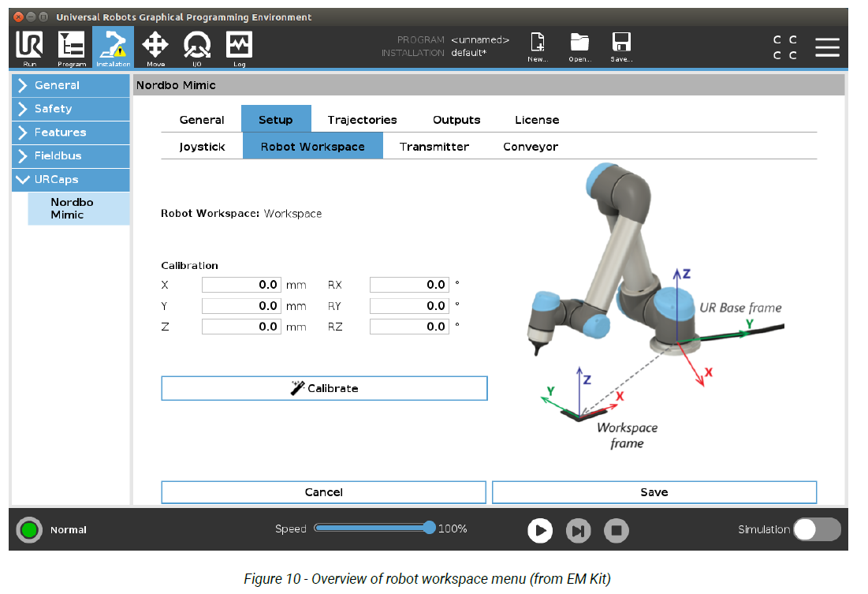868x594 pixels.
Task: Click the RY rotation input field
Action: [x=410, y=306]
